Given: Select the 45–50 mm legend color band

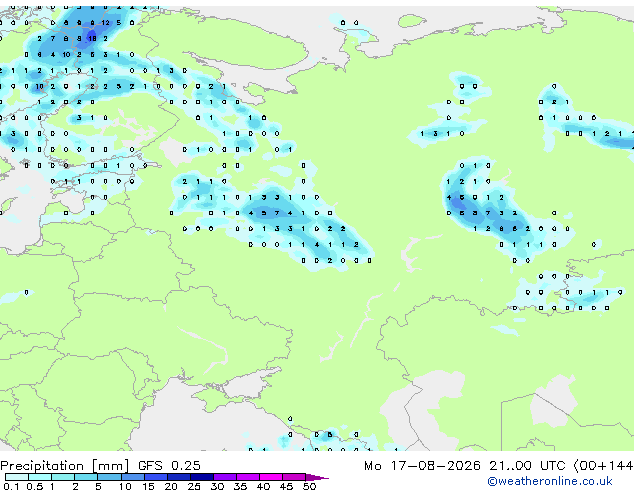Looking at the screenshot, I should point(294,477).
